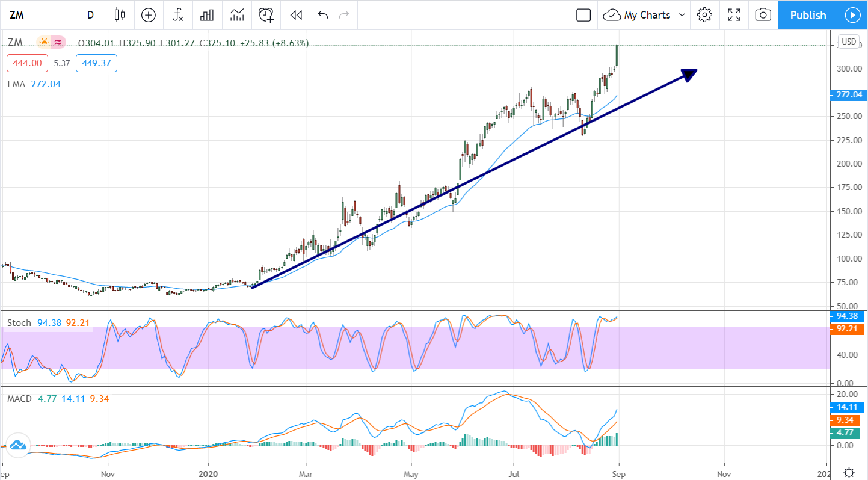The image size is (868, 480).
Task: Expand the publish options arrow
Action: tap(853, 15)
